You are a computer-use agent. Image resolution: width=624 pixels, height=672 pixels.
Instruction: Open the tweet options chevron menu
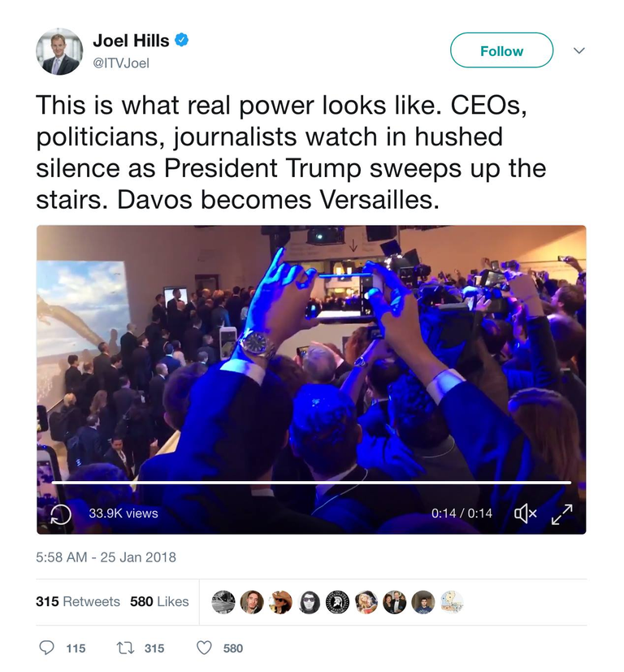click(579, 50)
